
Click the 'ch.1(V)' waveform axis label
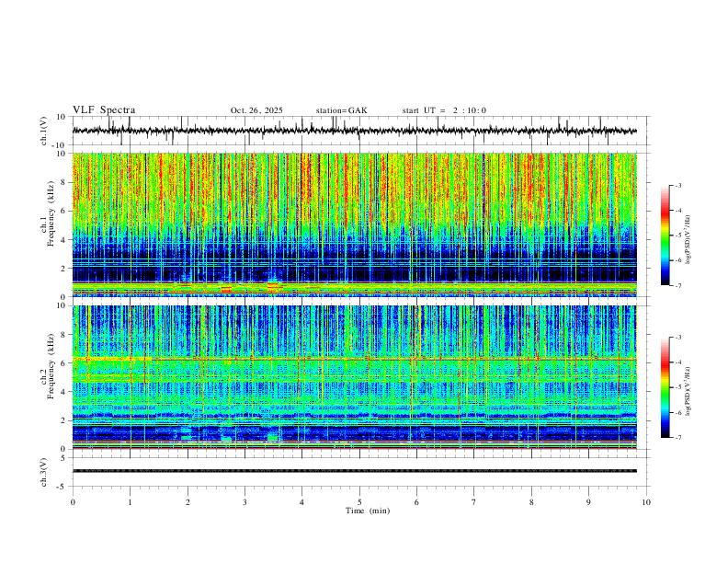pyautogui.click(x=44, y=131)
